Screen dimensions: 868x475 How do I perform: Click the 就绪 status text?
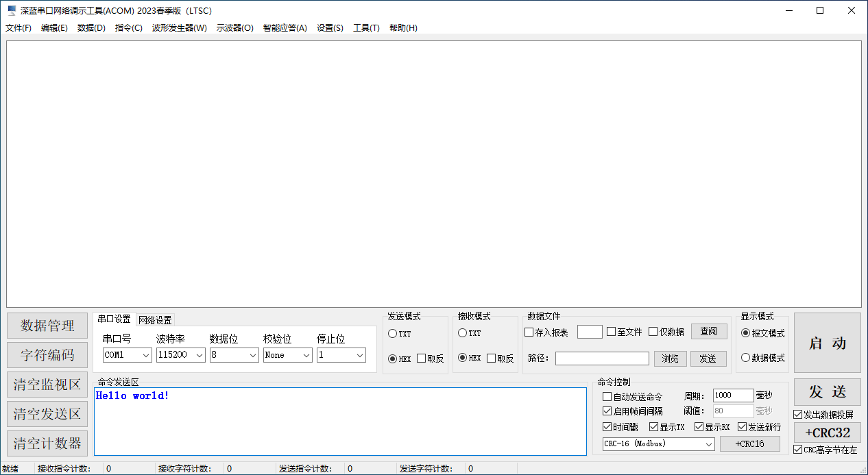10,469
